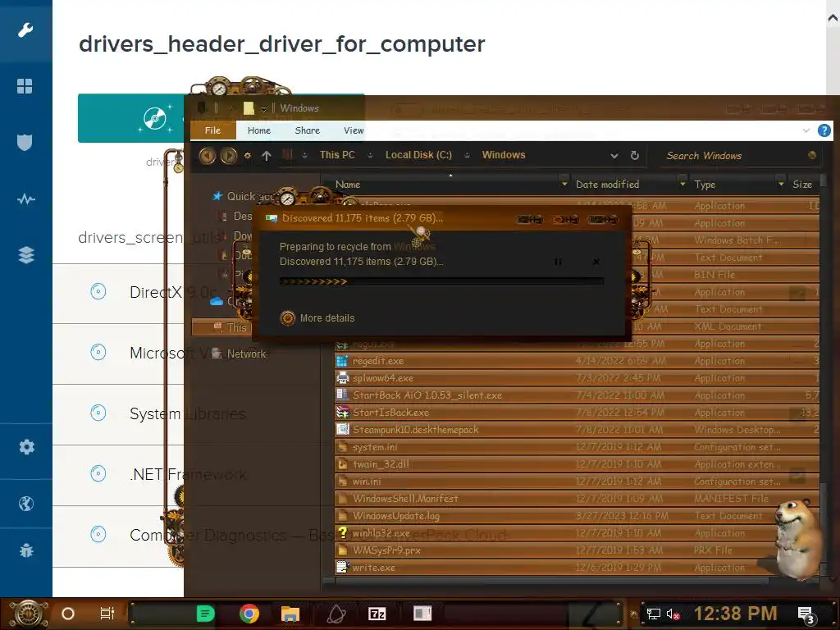
Task: Select winhlp32.exe file
Action: 577,533
